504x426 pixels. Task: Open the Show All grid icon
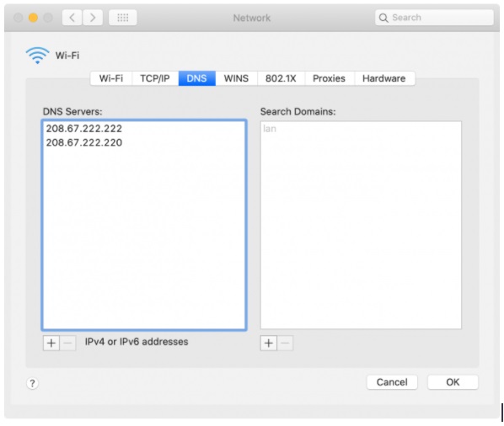(x=123, y=18)
